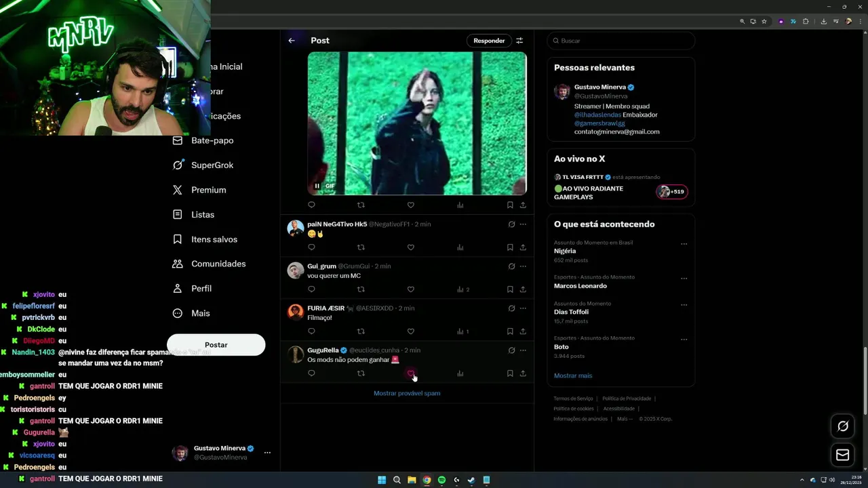Open Gustavo Minerva profile in Pessoas relevantes
The image size is (868, 488).
coord(599,87)
